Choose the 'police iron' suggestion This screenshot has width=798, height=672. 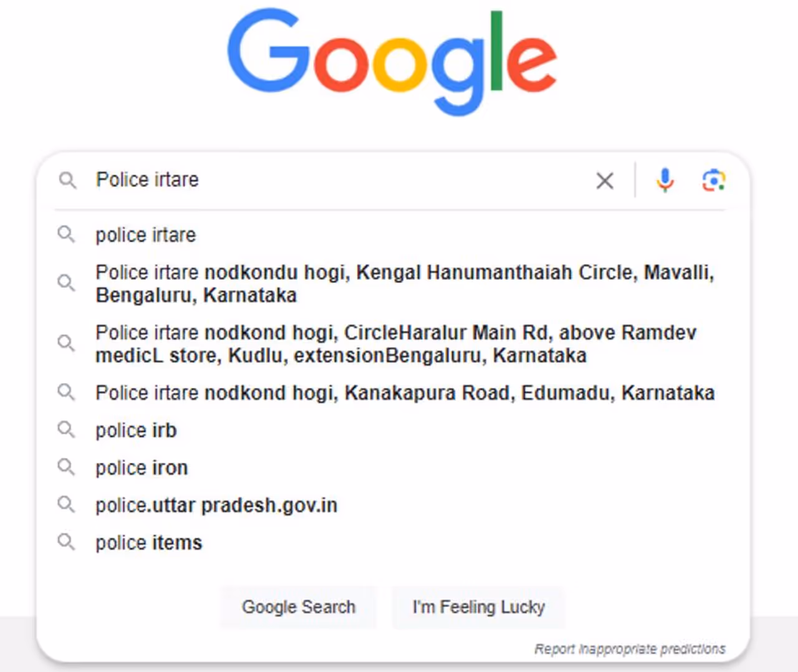(142, 468)
